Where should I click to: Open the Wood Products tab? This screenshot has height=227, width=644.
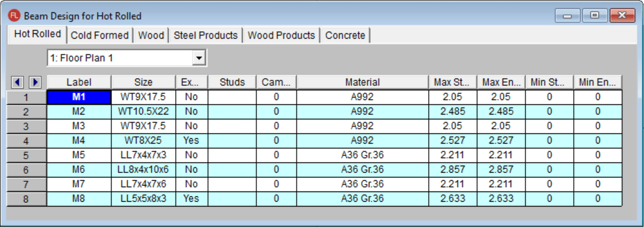tap(281, 36)
